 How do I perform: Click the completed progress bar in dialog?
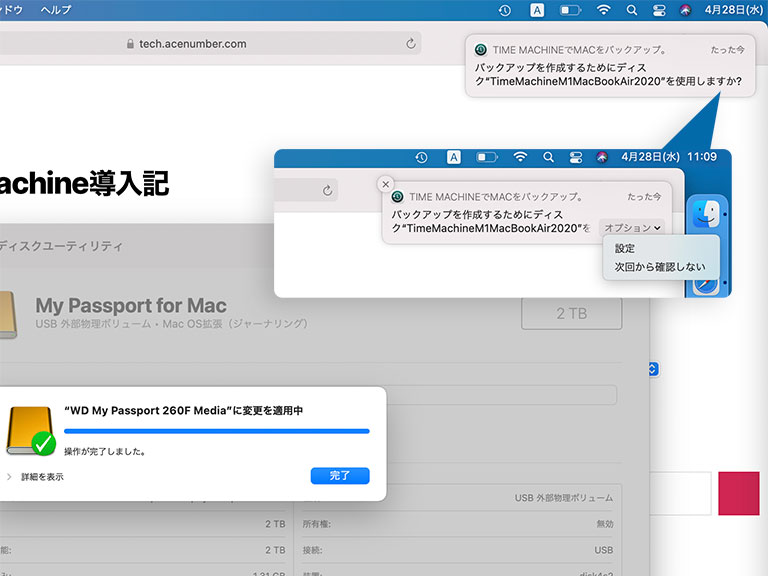pos(216,431)
